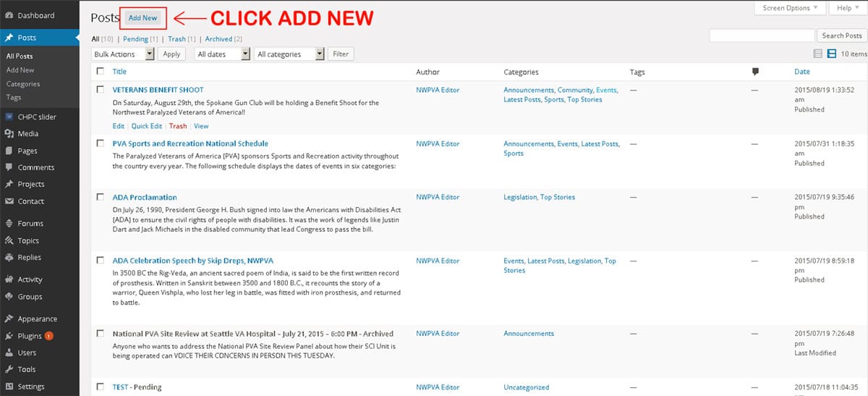
Task: Sort by comments bubble column icon
Action: (755, 72)
